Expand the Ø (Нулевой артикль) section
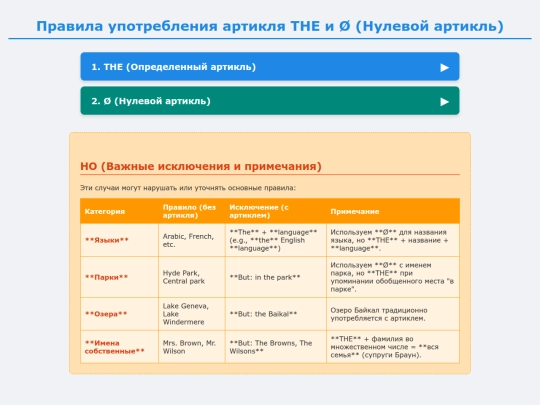540x405 pixels. (270, 101)
